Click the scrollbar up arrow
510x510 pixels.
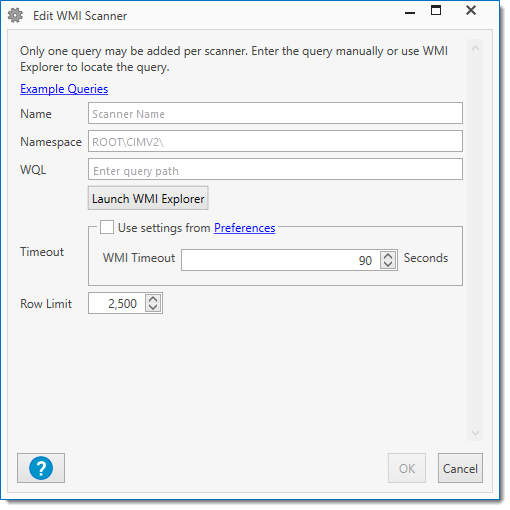(x=475, y=48)
